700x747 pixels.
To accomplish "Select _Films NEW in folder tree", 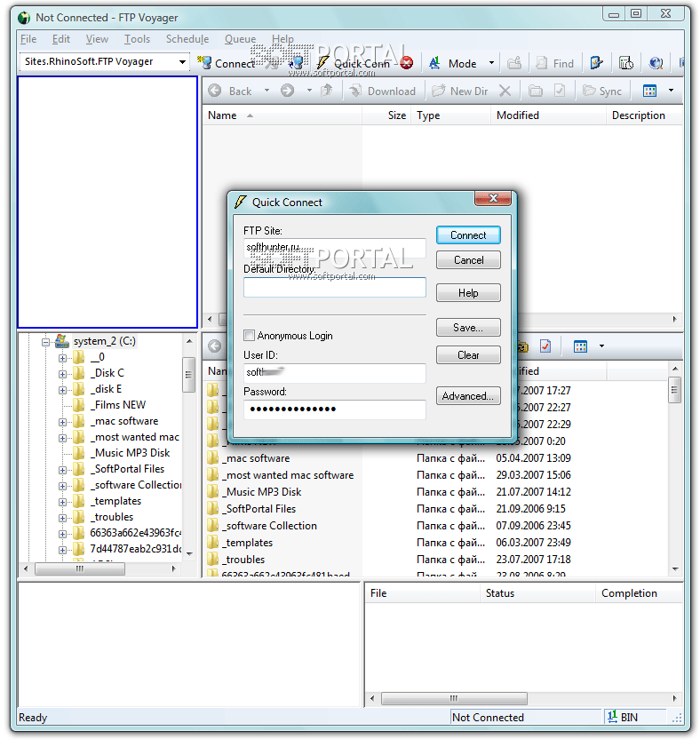I will click(x=120, y=405).
